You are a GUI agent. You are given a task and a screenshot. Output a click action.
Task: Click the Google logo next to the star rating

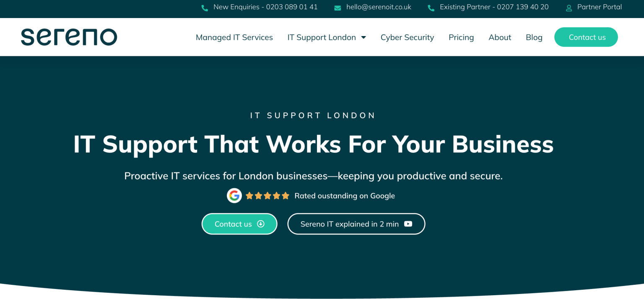click(x=234, y=195)
